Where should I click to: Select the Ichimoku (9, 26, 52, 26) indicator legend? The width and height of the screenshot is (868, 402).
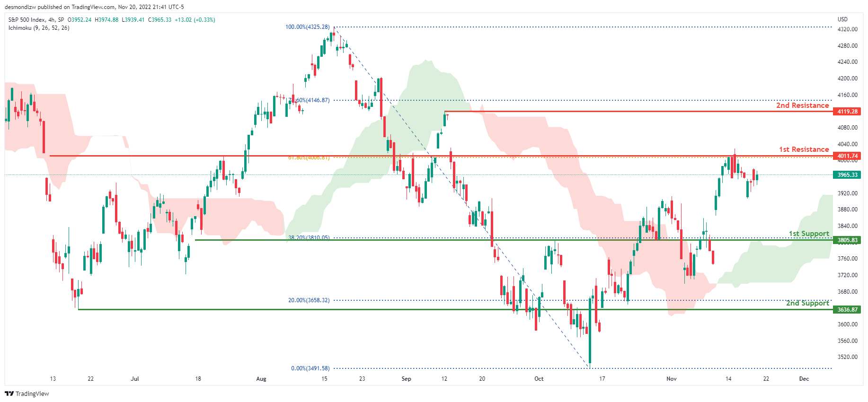point(39,28)
